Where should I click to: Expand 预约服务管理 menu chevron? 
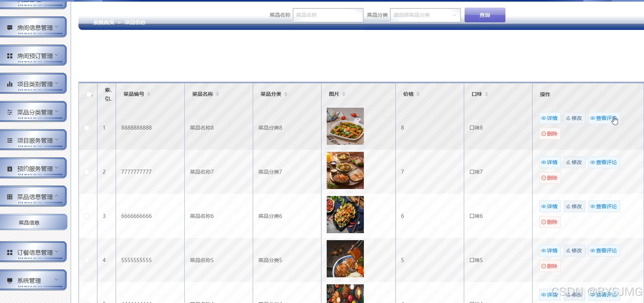57,168
